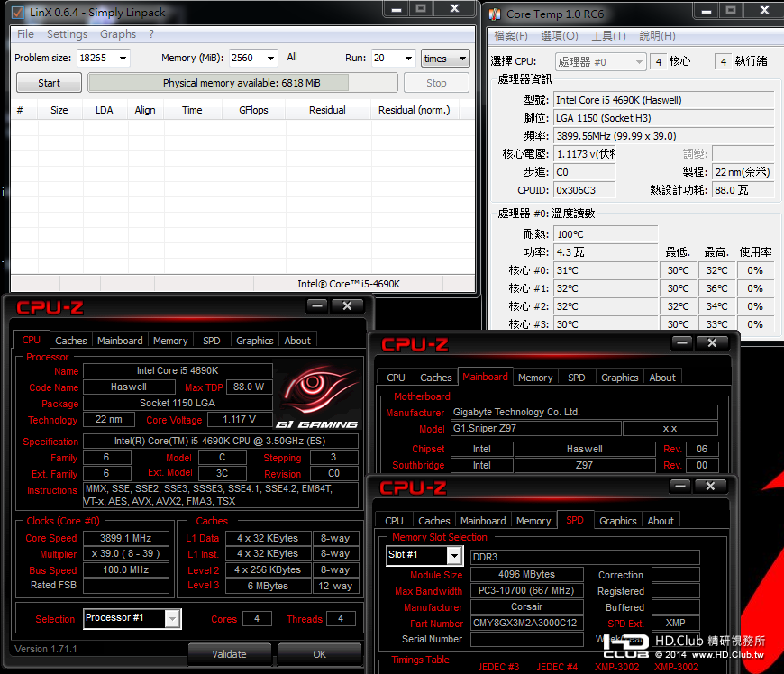Click the GFlops column header in LinX
This screenshot has height=674, width=784.
(253, 110)
